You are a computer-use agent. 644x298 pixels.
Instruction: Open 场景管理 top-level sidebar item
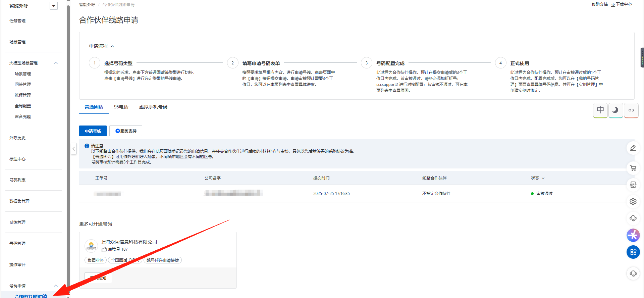(x=17, y=42)
